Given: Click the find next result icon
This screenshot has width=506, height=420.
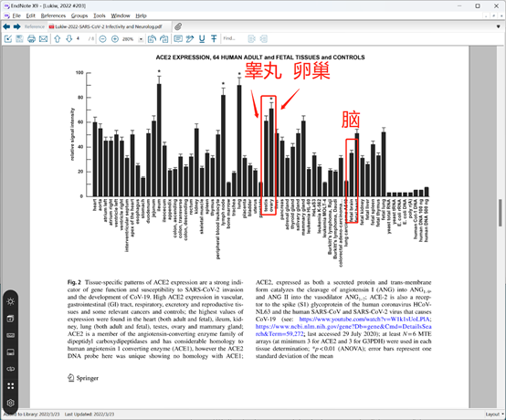Looking at the screenshot, I should pyautogui.click(x=264, y=39).
